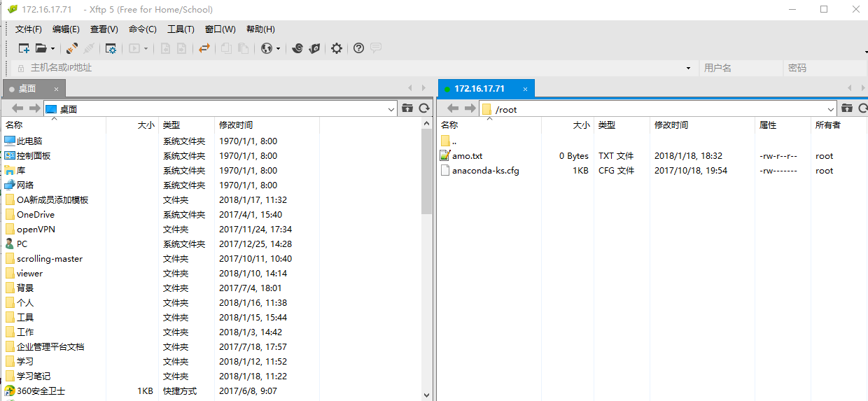Open the 工具(T) menu

181,29
